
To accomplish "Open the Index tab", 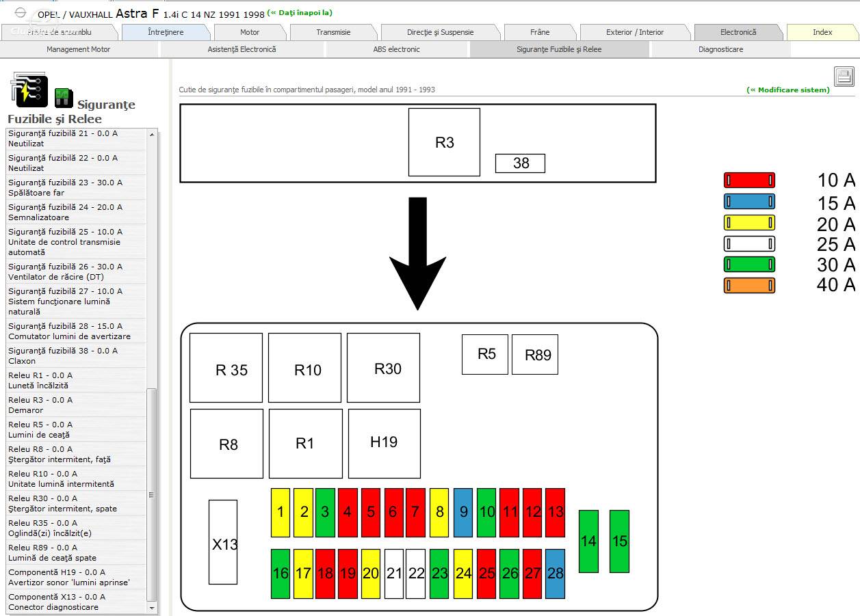I will click(x=822, y=32).
